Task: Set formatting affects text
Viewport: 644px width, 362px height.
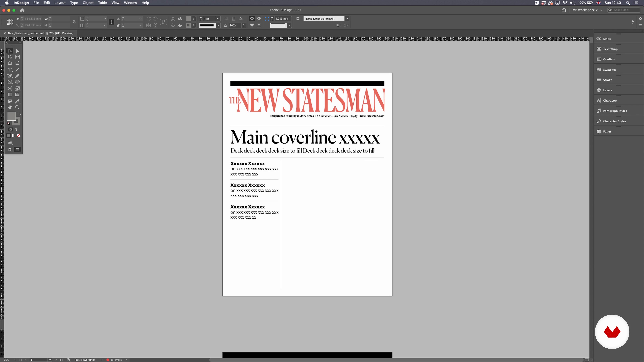Action: point(16,129)
